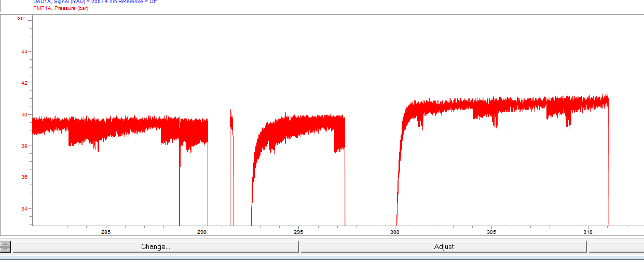
Task: Click the 38 pressure axis label
Action: [24, 146]
